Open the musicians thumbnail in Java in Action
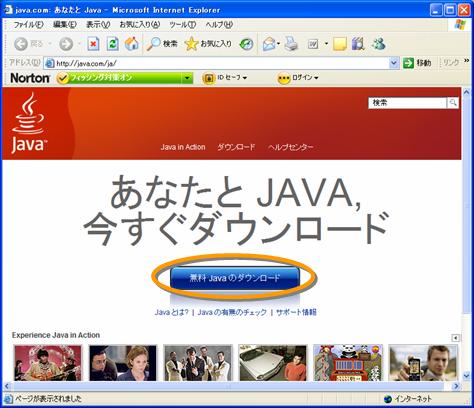474x408 pixels. click(x=48, y=363)
